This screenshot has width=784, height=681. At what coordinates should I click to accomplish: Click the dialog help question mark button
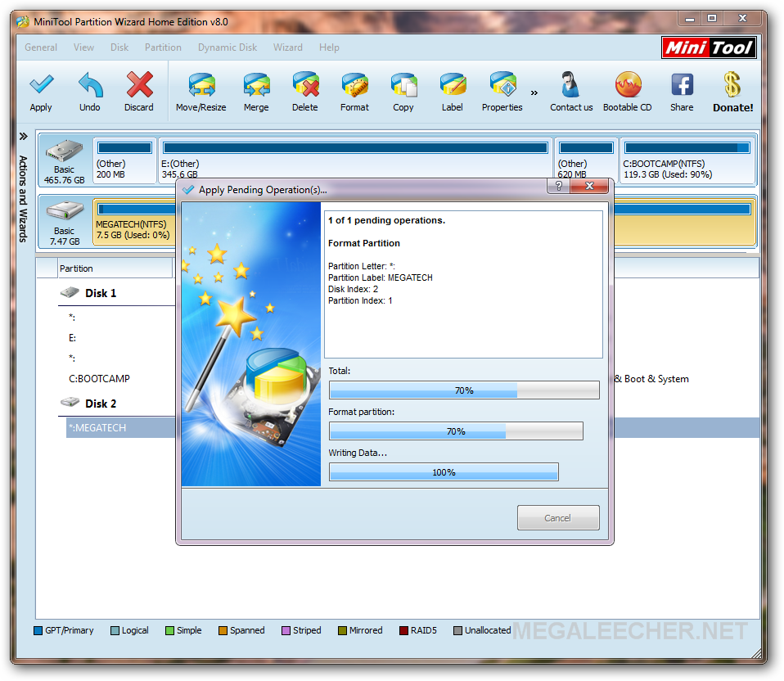click(559, 186)
